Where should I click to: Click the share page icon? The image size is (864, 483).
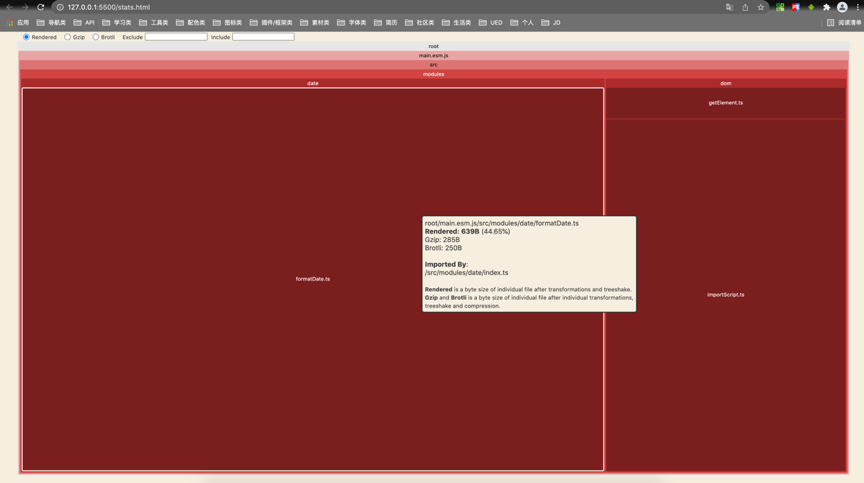click(x=745, y=7)
